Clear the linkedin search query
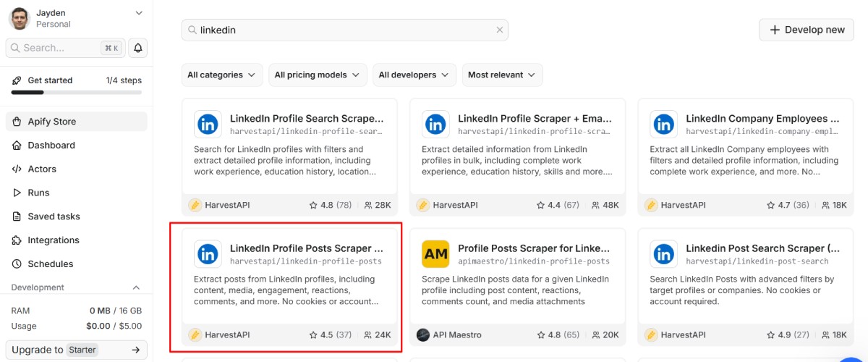The width and height of the screenshot is (868, 362). click(499, 30)
